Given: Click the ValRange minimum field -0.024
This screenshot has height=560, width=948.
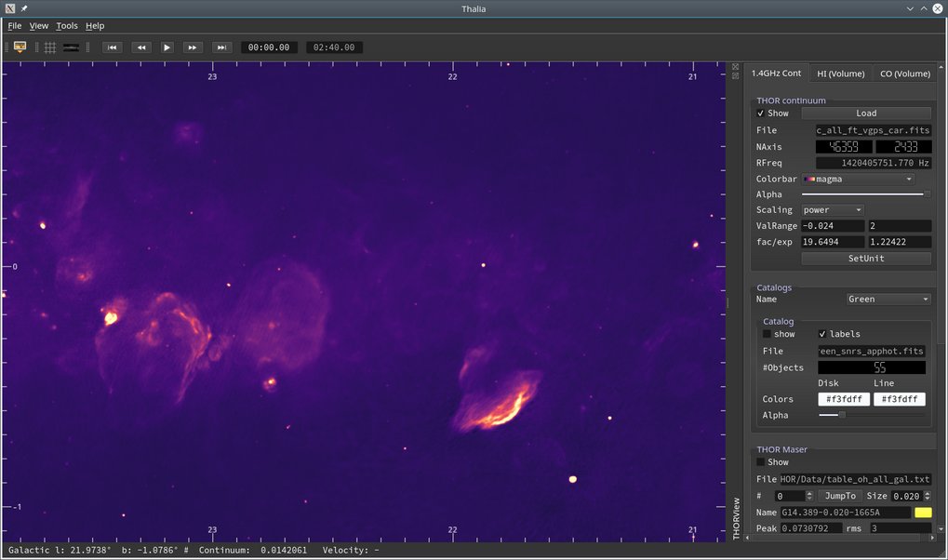Looking at the screenshot, I should 832,226.
